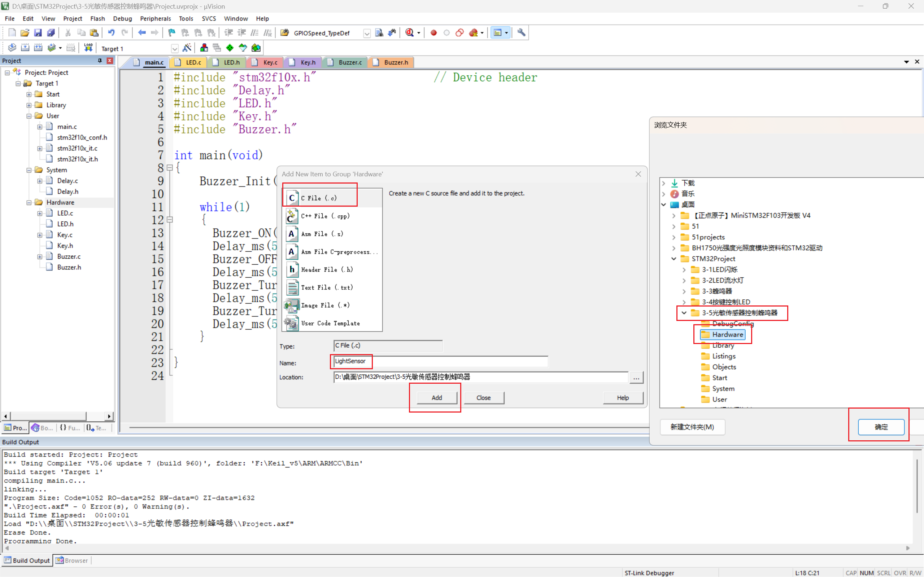Expand the 3-4按键控制LED folder
The height and width of the screenshot is (577, 924).
pos(684,302)
